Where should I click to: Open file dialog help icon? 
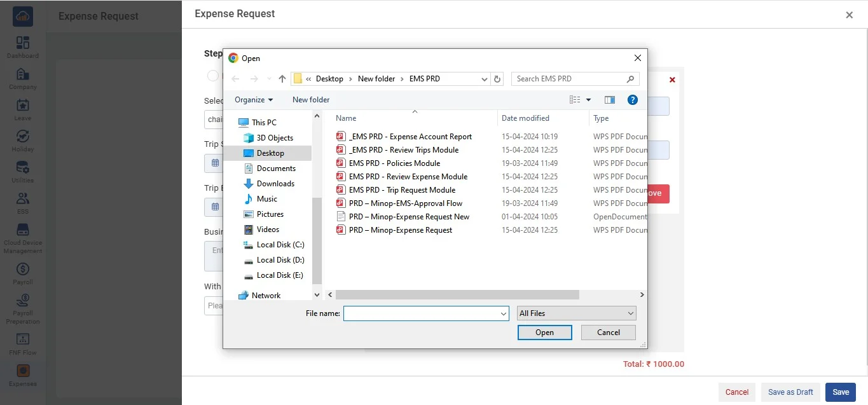632,100
